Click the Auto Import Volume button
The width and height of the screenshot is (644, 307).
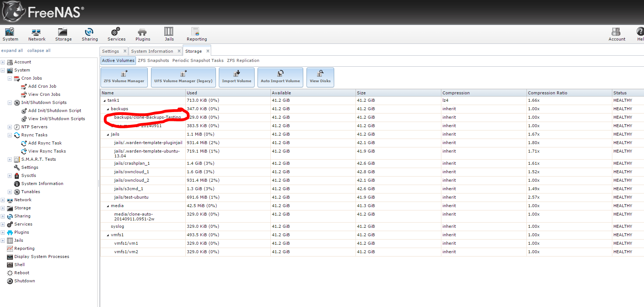280,77
